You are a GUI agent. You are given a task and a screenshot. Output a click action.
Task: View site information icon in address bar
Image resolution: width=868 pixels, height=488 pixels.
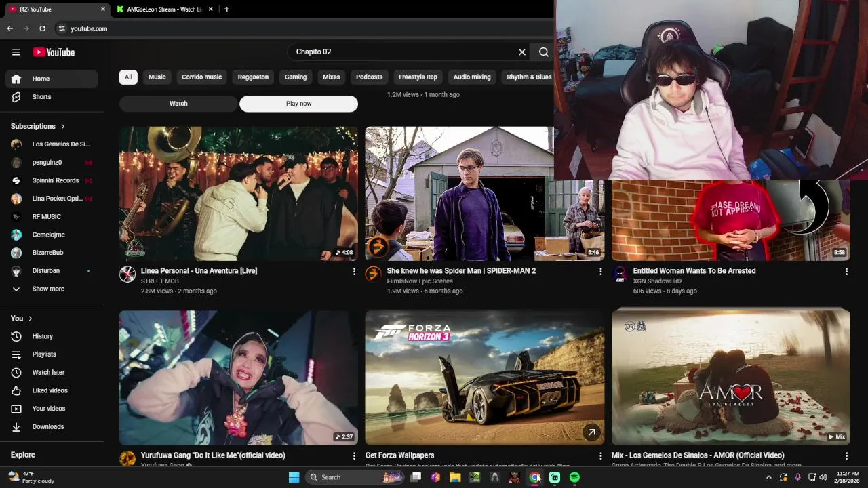[x=62, y=28]
